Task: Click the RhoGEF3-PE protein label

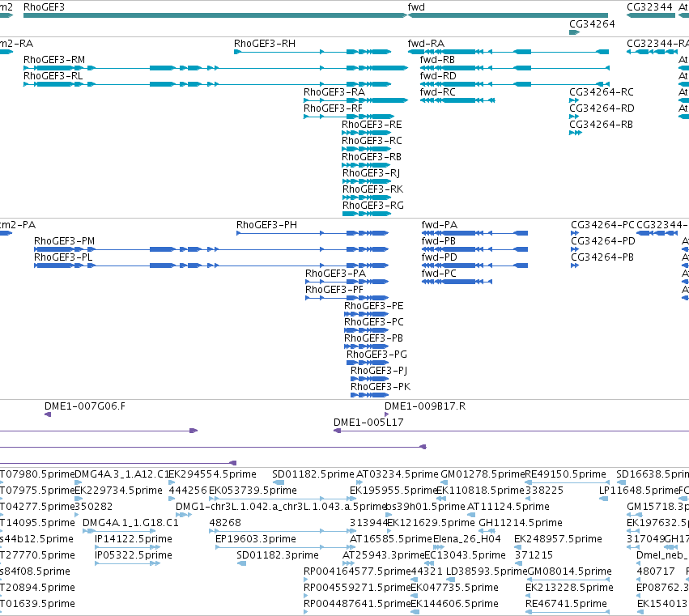Action: point(374,306)
